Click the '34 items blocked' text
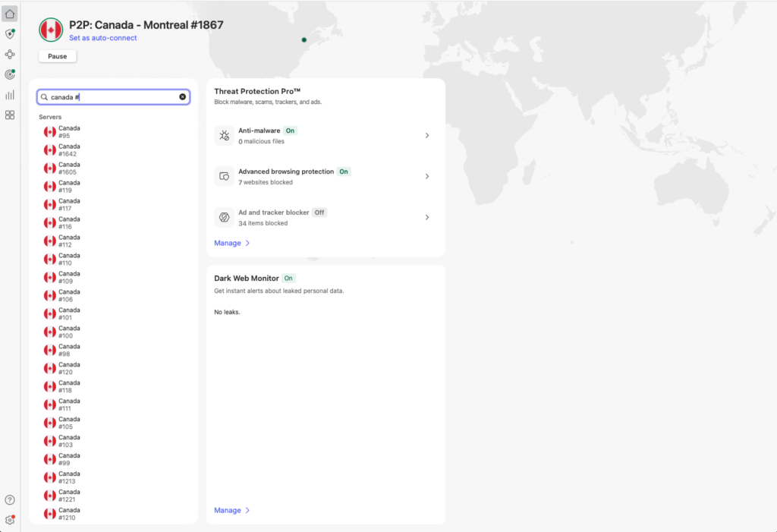Screen dimensions: 777x532 263,223
